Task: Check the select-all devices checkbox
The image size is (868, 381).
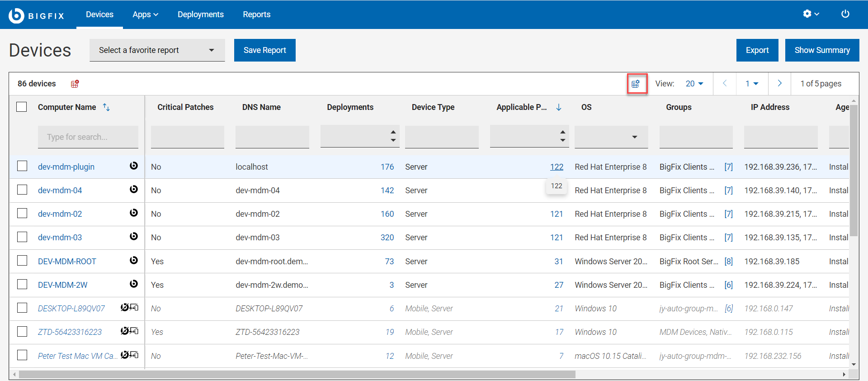Action: tap(22, 107)
